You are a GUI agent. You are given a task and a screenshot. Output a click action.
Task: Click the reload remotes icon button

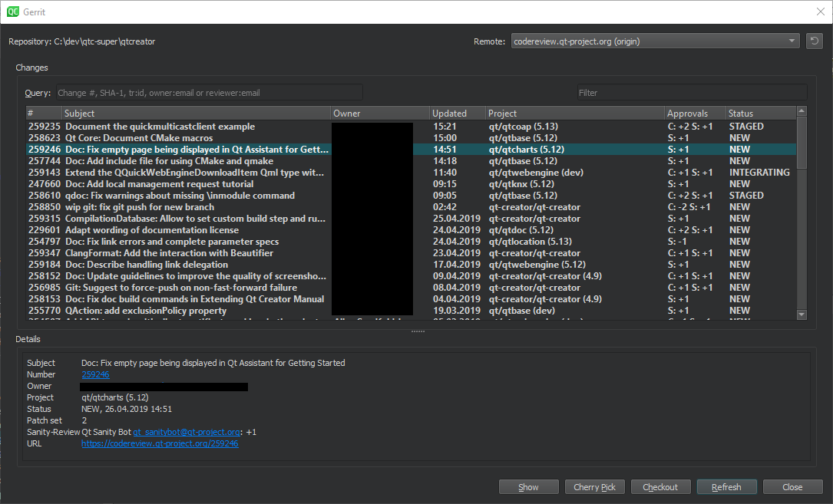coord(814,41)
